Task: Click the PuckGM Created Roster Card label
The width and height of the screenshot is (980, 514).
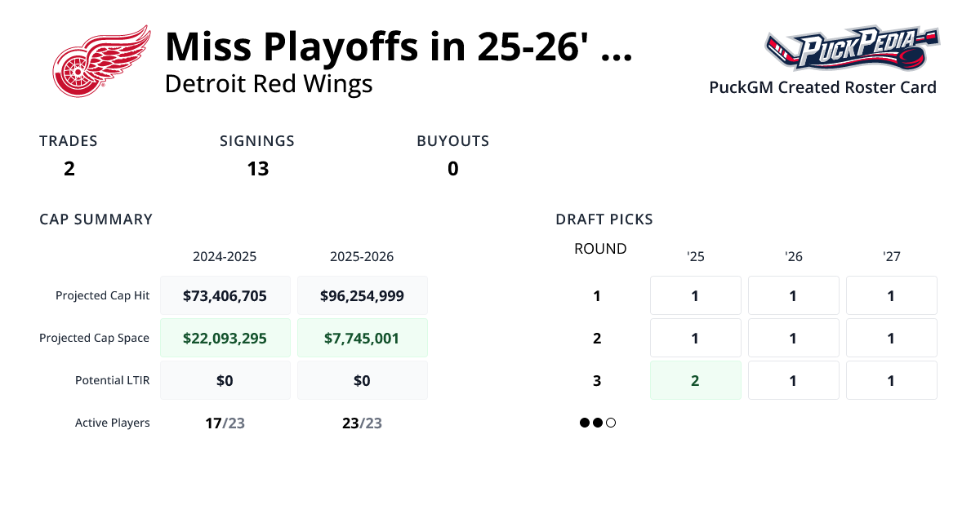Action: coord(822,87)
